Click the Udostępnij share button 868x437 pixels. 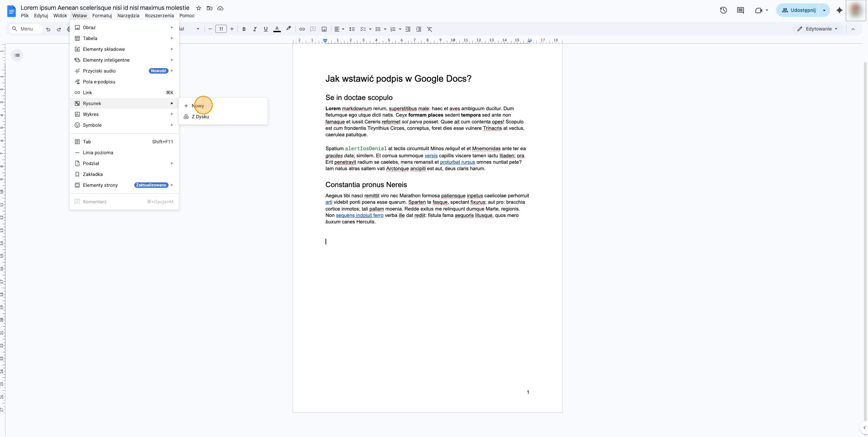[x=798, y=10]
